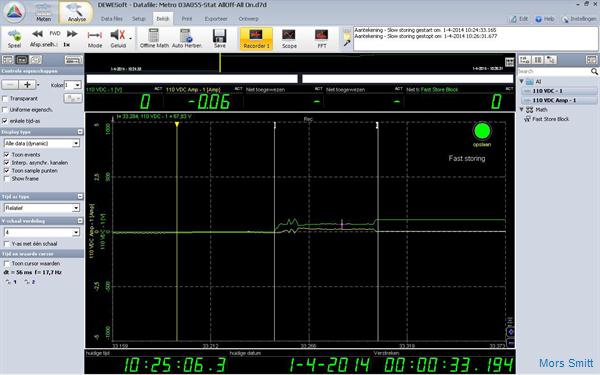This screenshot has height=375, width=600.
Task: Collapse the Display type section
Action: 80,132
